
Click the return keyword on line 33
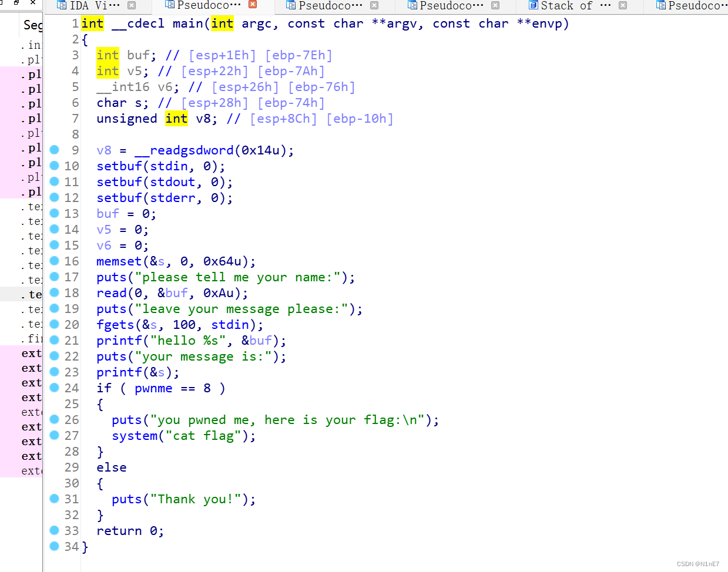[119, 531]
